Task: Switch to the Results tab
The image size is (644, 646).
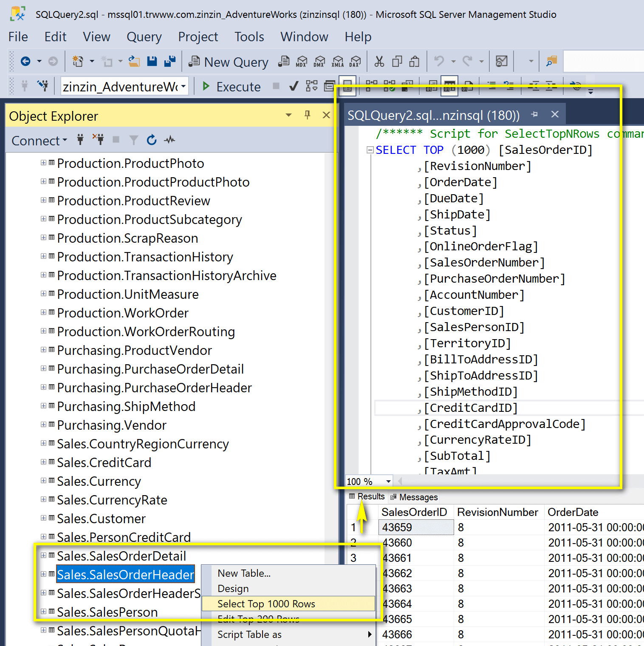Action: click(x=367, y=496)
